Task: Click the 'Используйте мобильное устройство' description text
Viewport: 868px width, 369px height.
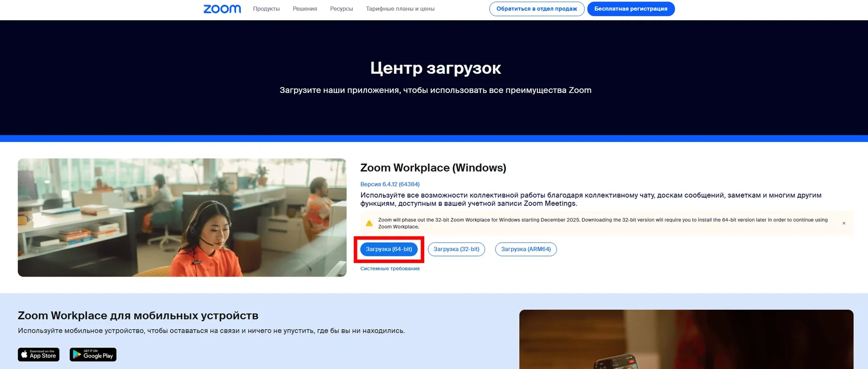Action: (x=211, y=331)
